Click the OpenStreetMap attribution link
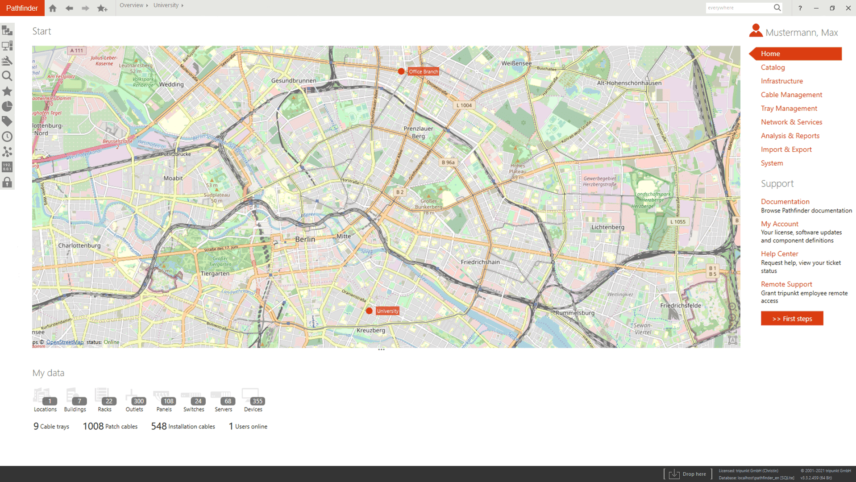Screen dimensions: 856x482 pos(65,342)
